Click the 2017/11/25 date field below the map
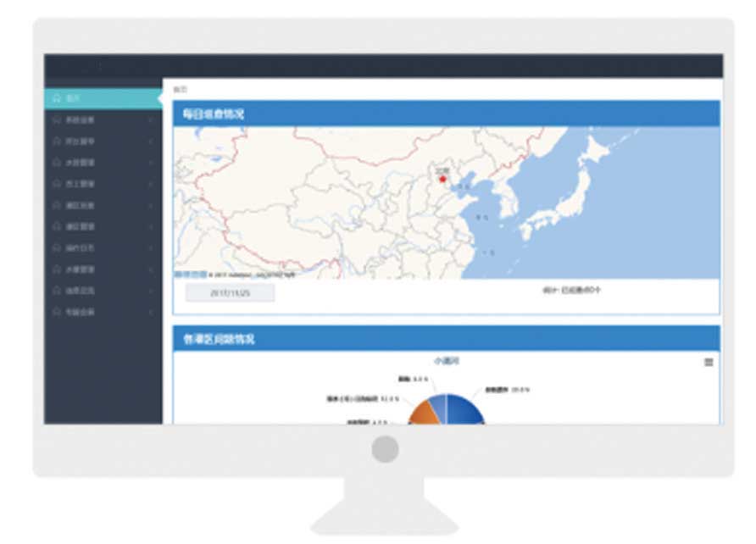Screen dimensions: 756x544 coord(231,293)
